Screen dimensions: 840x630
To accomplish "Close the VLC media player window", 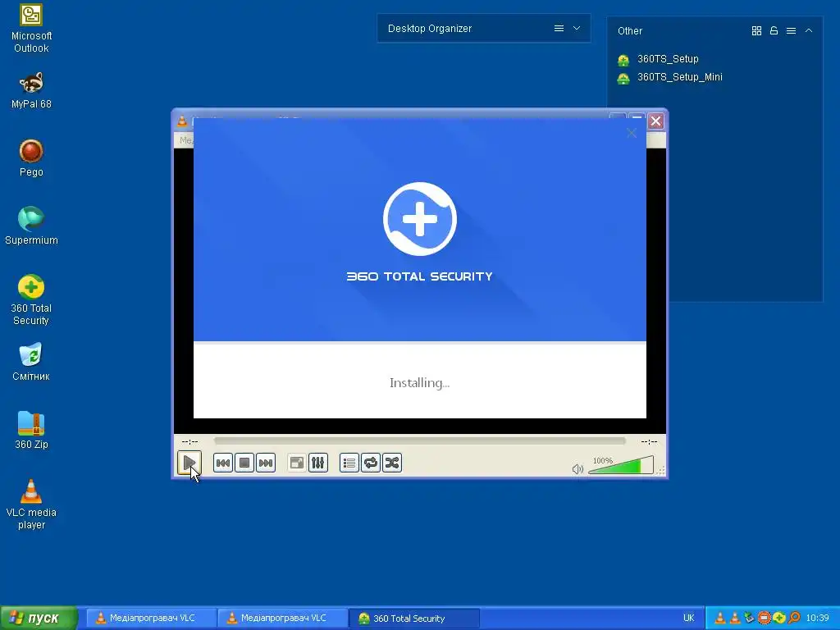I will point(655,121).
